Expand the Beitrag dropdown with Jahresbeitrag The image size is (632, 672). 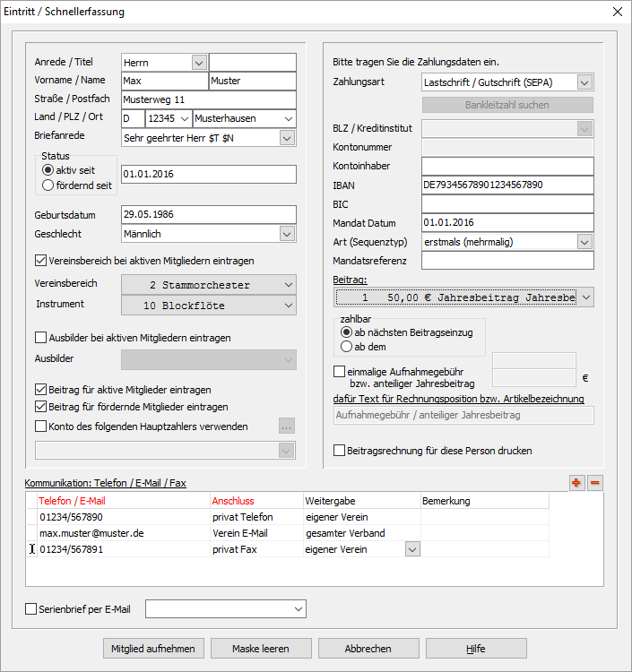584,297
